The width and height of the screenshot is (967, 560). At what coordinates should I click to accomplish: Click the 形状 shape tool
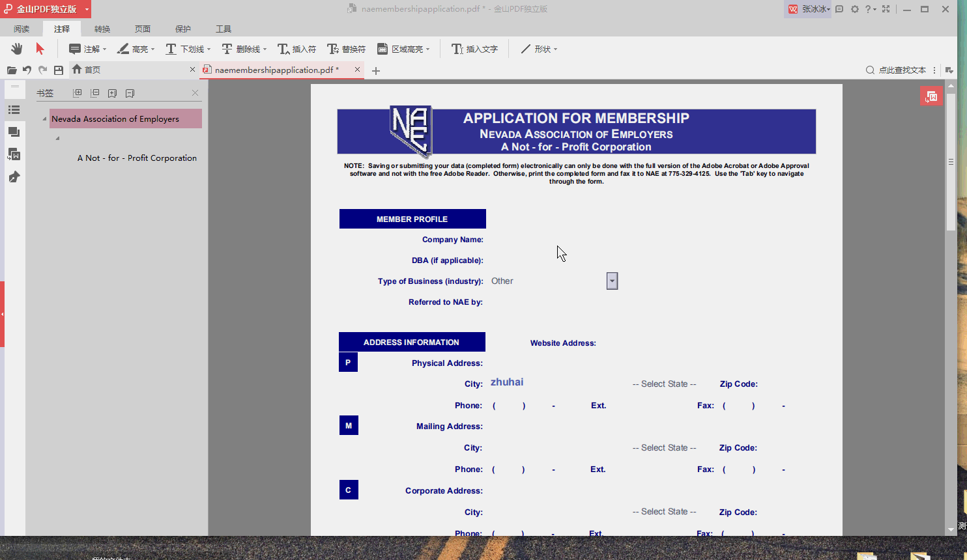[536, 49]
